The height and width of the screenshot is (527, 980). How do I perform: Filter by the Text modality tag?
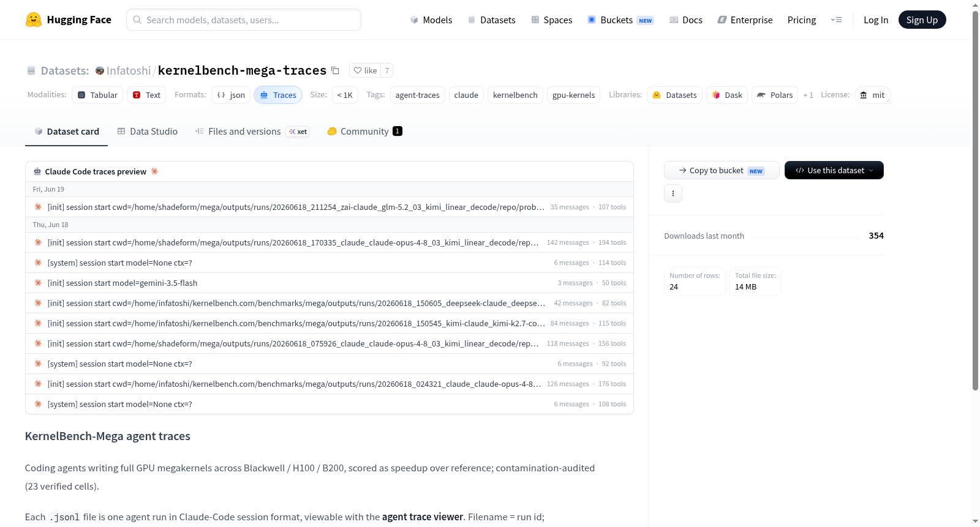point(146,95)
